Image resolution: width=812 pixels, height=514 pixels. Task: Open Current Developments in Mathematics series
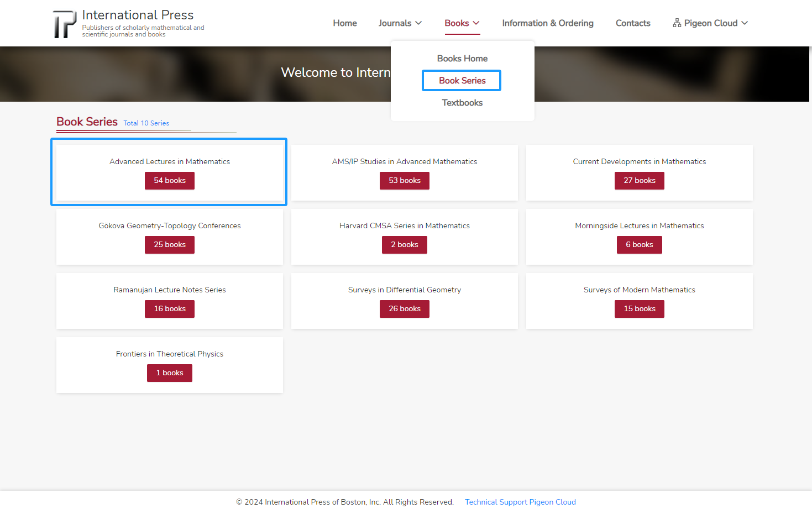tap(640, 161)
